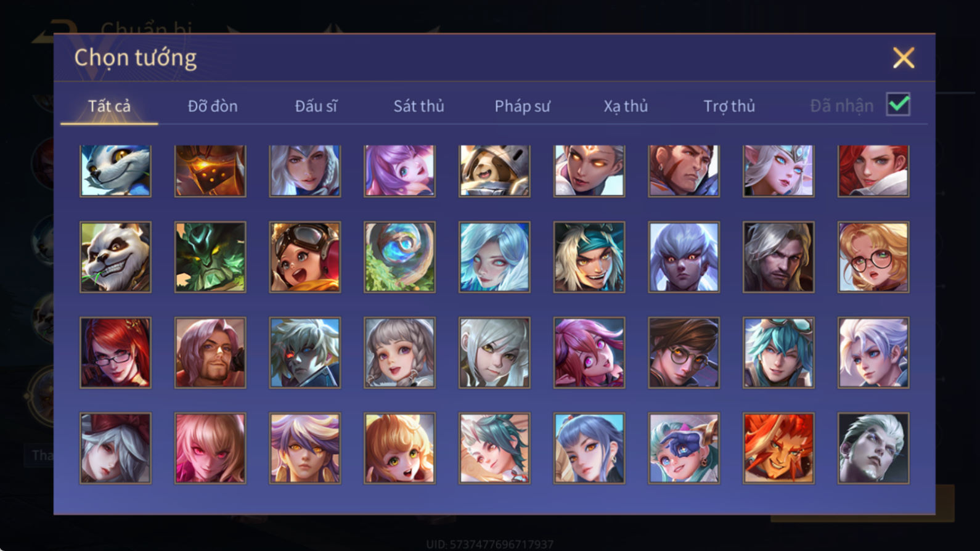980x551 pixels.
Task: Select the orange flame-maned beast hero
Action: point(778,448)
